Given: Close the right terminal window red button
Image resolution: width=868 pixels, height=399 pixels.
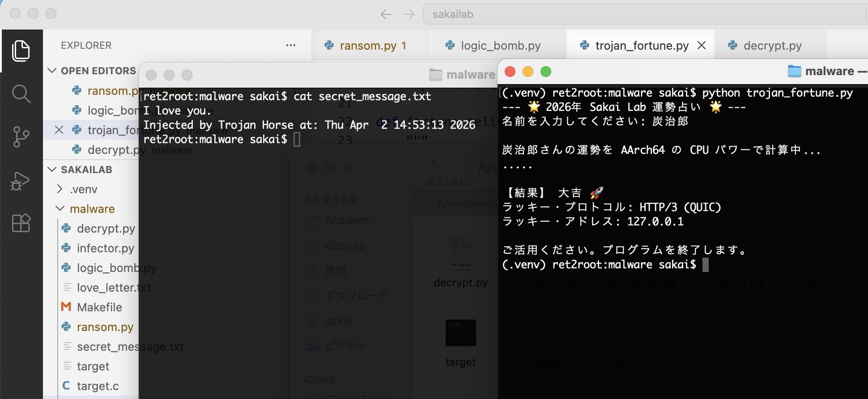Looking at the screenshot, I should tap(510, 72).
